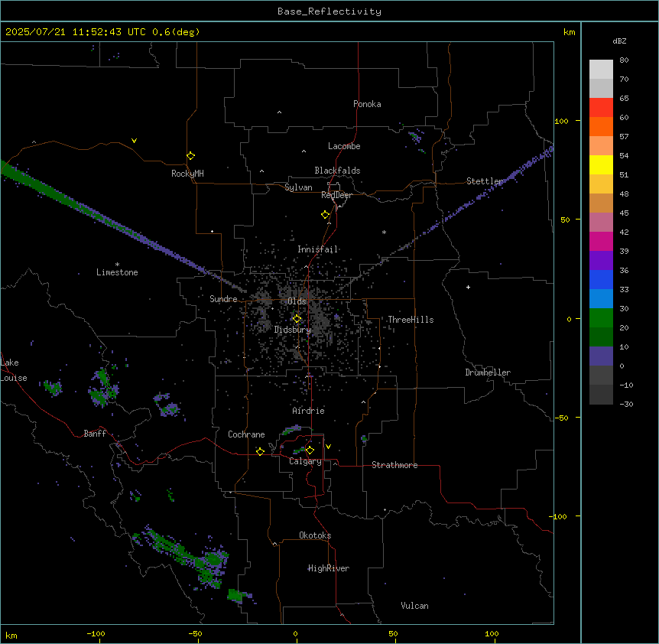659x644 pixels.
Task: Select the yellow diamond marker south of RedDeer
Action: [x=326, y=215]
